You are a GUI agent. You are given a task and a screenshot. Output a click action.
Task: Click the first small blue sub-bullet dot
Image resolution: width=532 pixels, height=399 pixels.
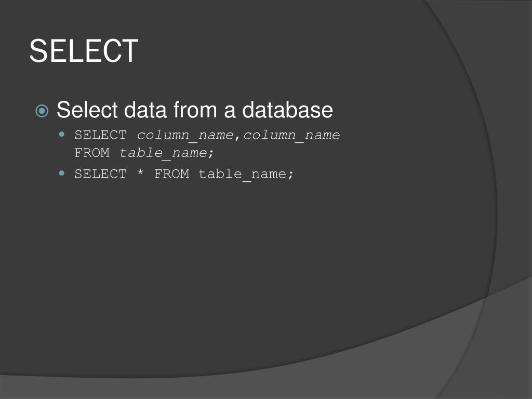tap(62, 135)
